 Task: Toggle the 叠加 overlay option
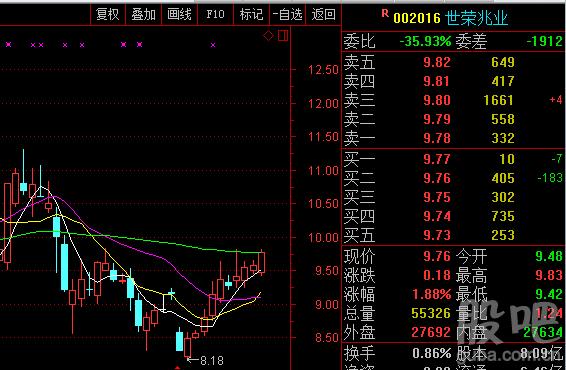coord(143,14)
